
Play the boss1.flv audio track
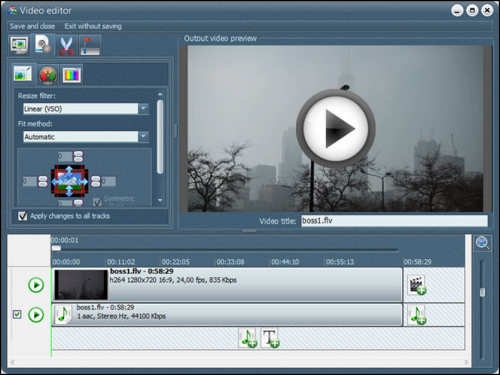[36, 315]
